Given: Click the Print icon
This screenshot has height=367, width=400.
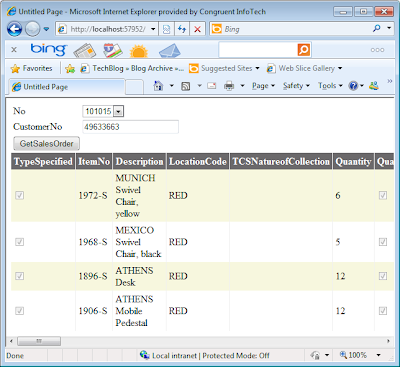Looking at the screenshot, I should pos(229,86).
